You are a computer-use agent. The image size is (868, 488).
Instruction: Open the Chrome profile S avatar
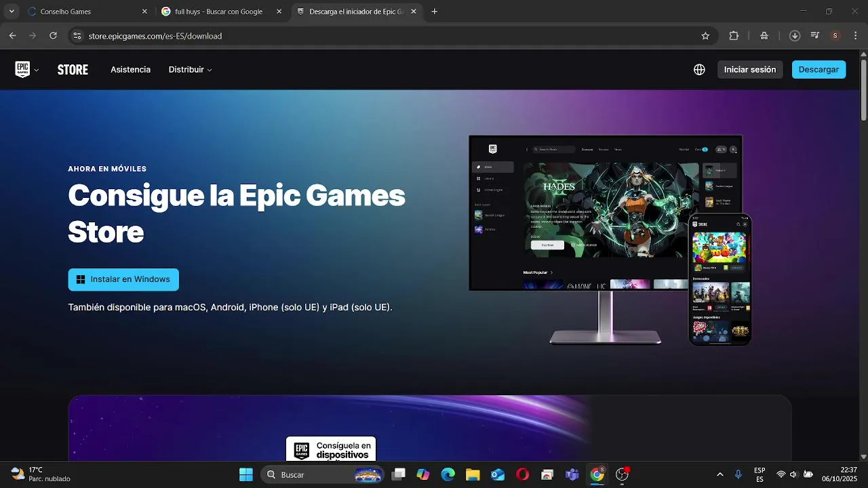[x=835, y=36]
